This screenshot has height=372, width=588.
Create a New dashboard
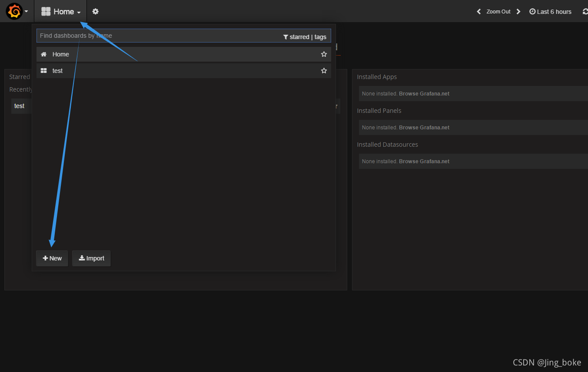[52, 258]
